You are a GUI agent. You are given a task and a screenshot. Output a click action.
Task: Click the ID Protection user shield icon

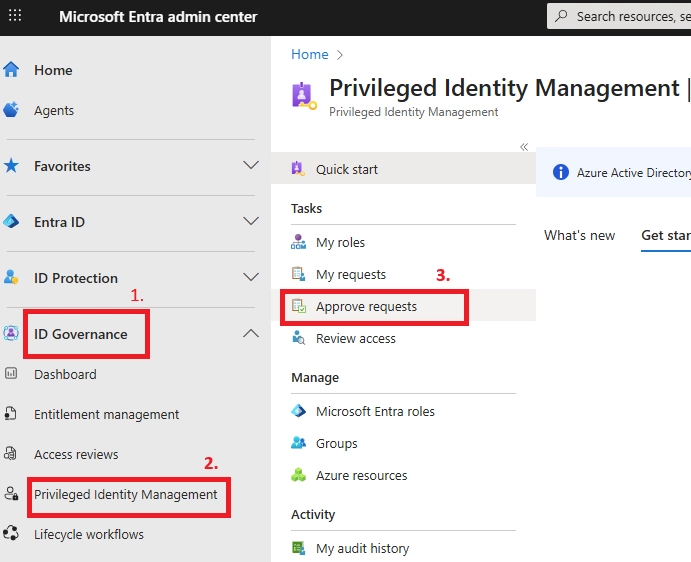11,278
